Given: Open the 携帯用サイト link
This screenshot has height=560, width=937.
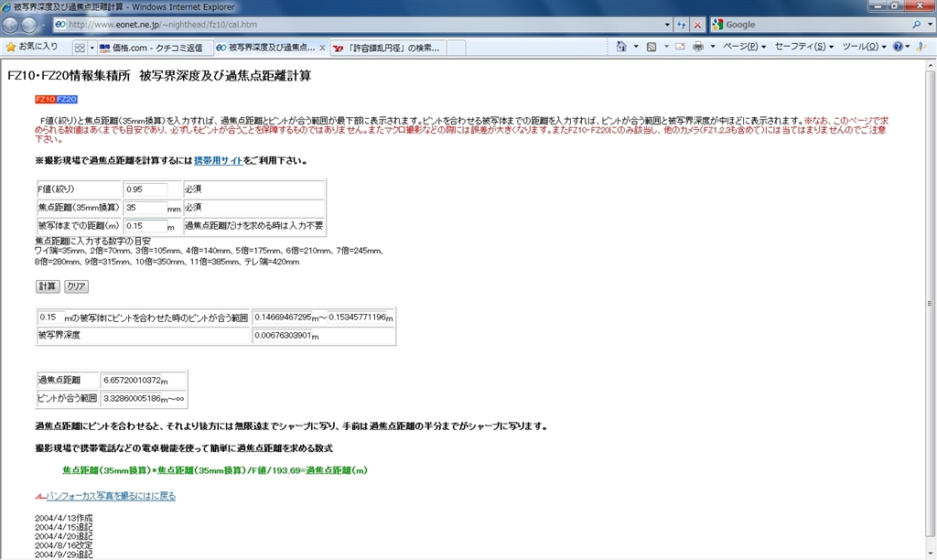Looking at the screenshot, I should click(x=218, y=160).
